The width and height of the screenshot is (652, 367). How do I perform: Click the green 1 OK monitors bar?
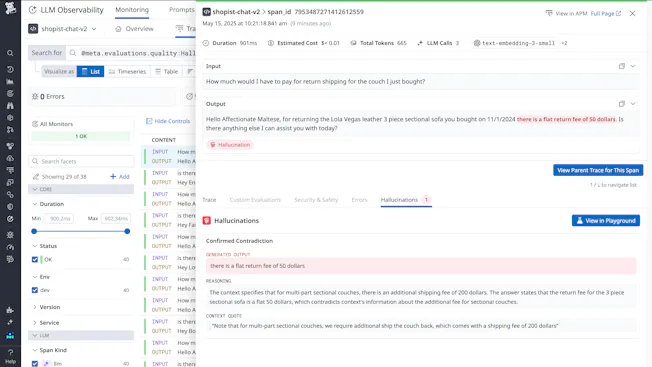(81, 136)
